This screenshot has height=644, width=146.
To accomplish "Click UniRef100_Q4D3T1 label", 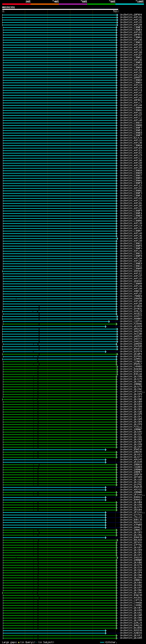I will point(131,339).
